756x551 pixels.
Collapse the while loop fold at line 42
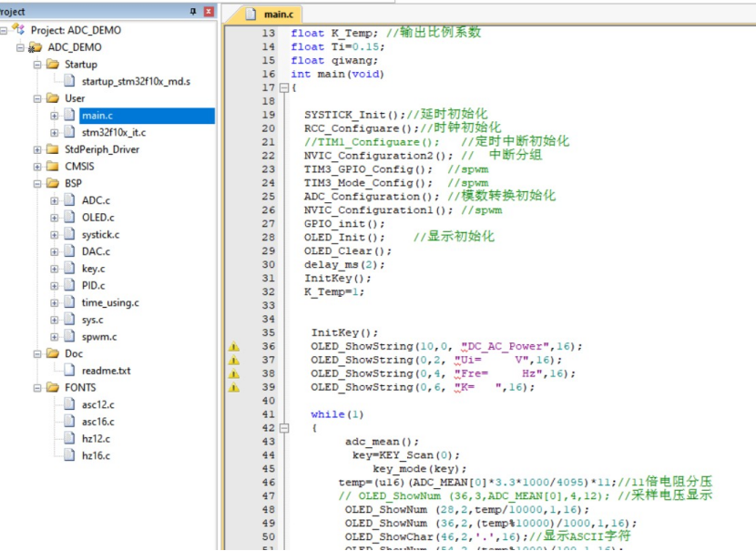284,428
